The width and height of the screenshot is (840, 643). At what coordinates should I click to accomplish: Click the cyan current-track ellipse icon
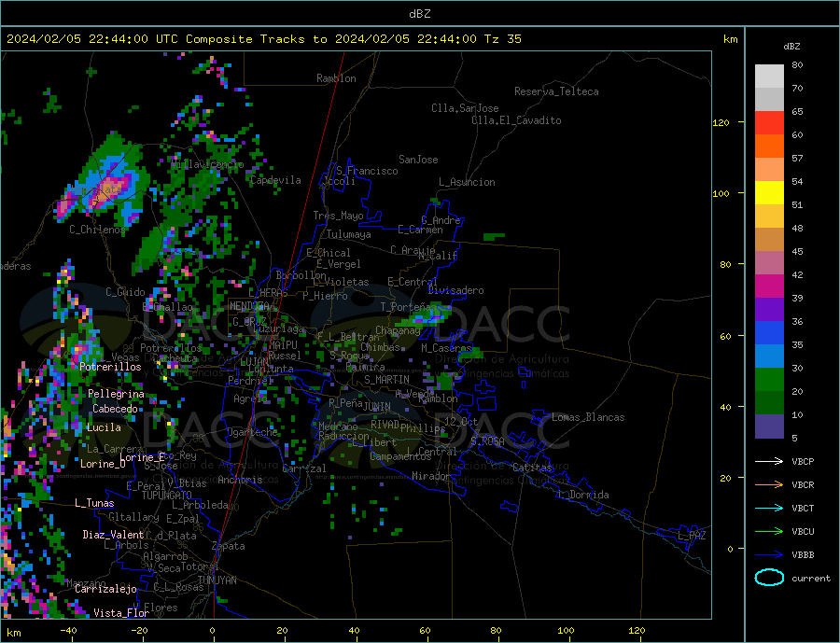coord(769,578)
